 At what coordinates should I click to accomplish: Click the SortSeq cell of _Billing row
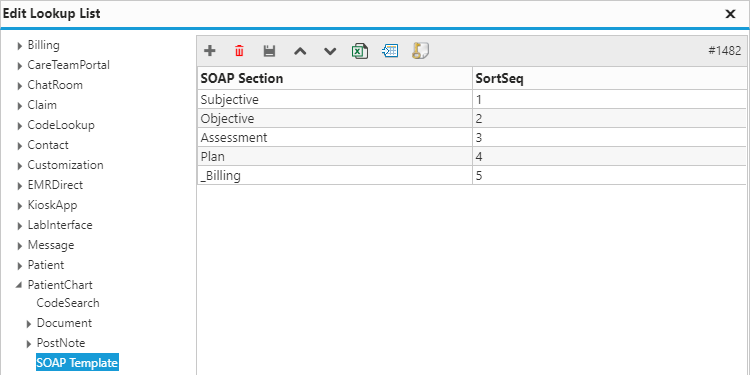click(609, 176)
